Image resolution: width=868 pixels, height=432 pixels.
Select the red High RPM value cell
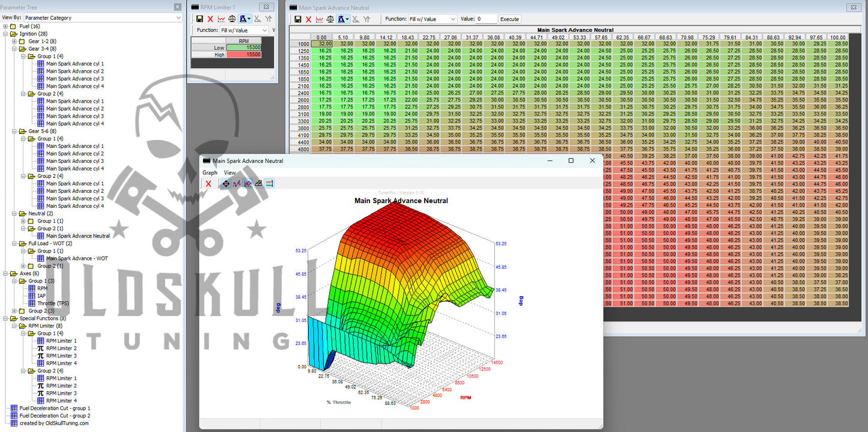[244, 55]
